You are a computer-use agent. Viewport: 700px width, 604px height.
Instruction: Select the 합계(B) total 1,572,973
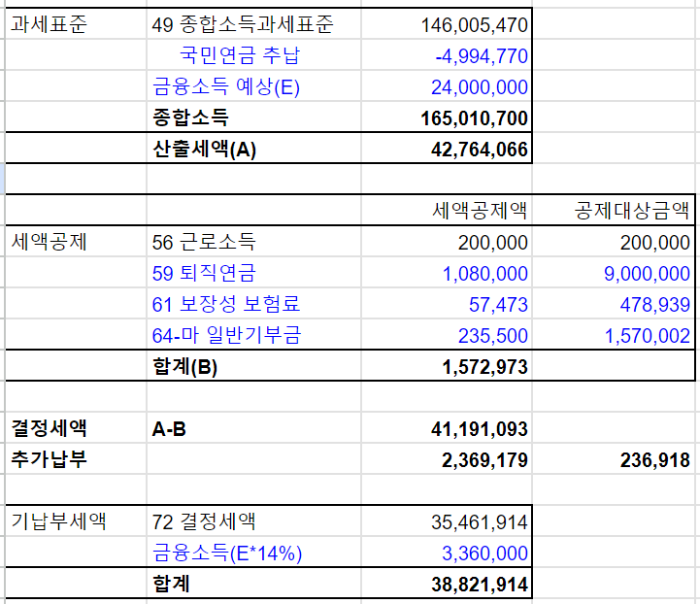tap(447, 366)
